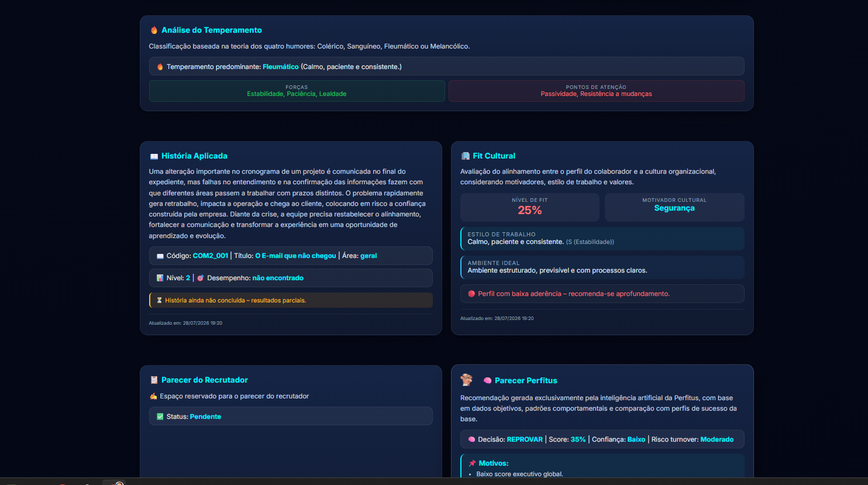
Task: Click the Parecer Perfitus heading
Action: coord(526,381)
